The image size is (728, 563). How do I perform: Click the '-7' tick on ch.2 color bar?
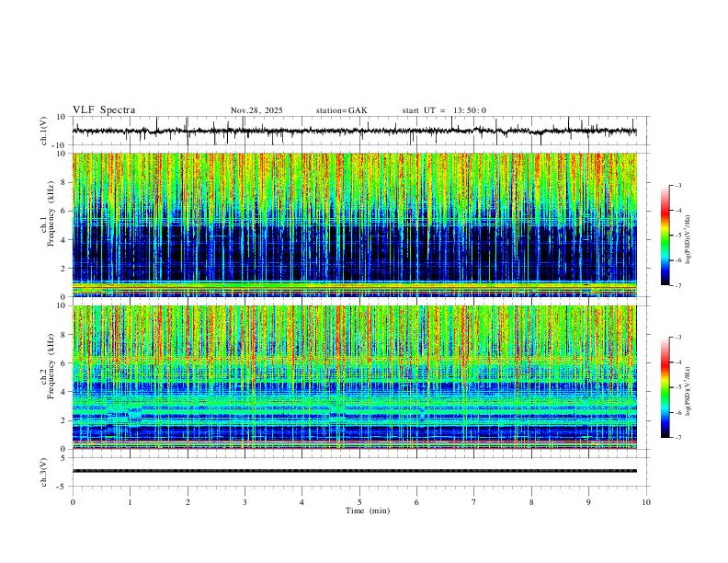(678, 438)
